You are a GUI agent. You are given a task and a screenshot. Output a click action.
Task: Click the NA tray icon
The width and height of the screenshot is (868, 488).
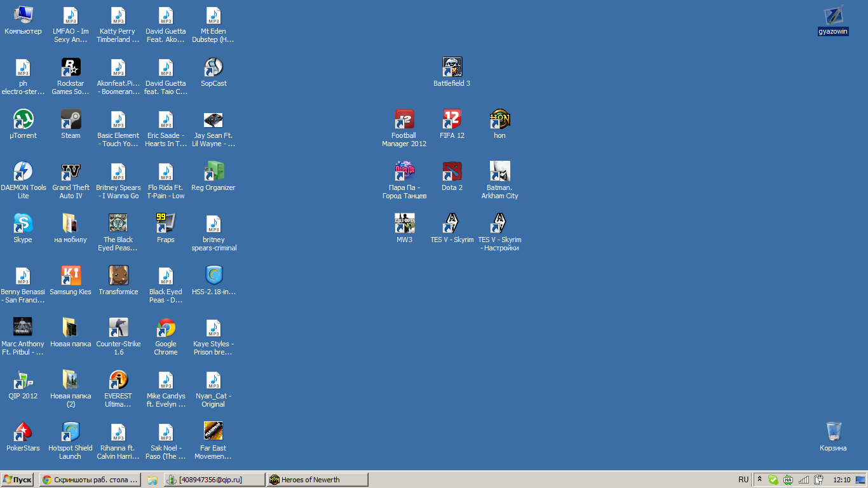(x=789, y=480)
